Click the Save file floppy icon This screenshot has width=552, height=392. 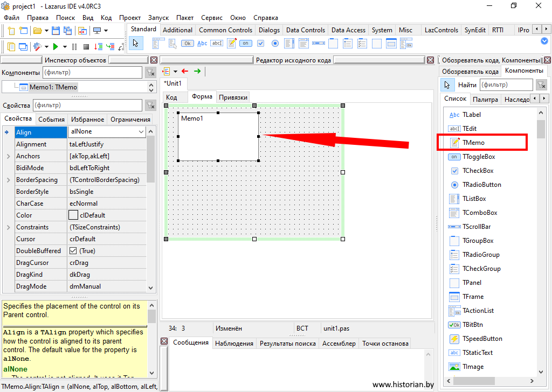point(55,31)
